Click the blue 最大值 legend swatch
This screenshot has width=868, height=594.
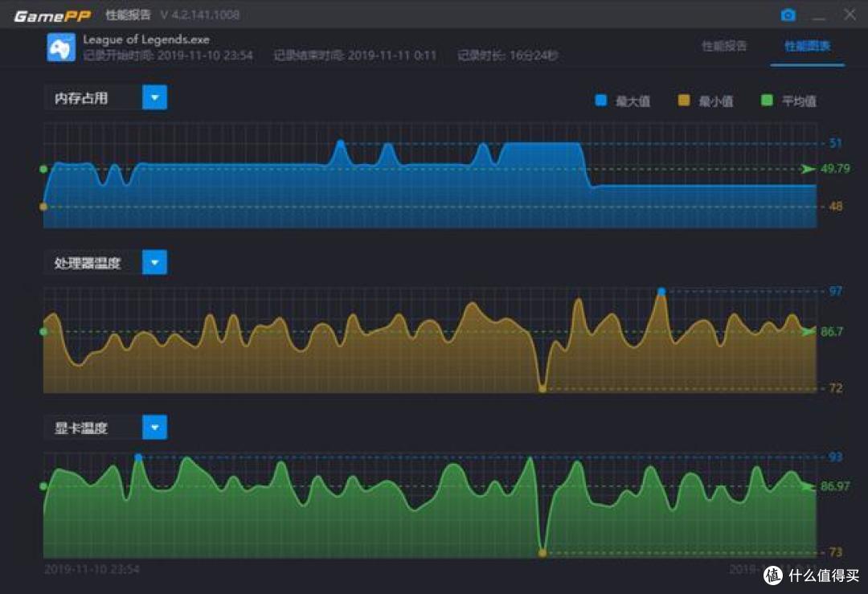600,100
